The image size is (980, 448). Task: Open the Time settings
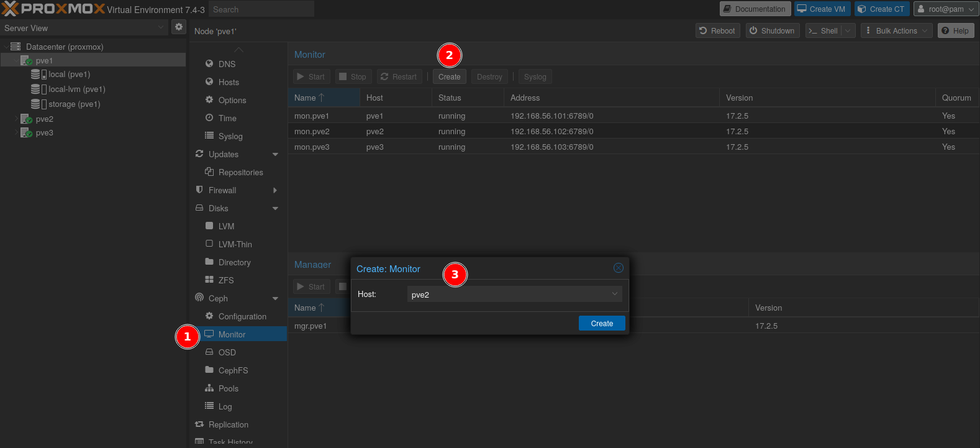[x=227, y=118]
